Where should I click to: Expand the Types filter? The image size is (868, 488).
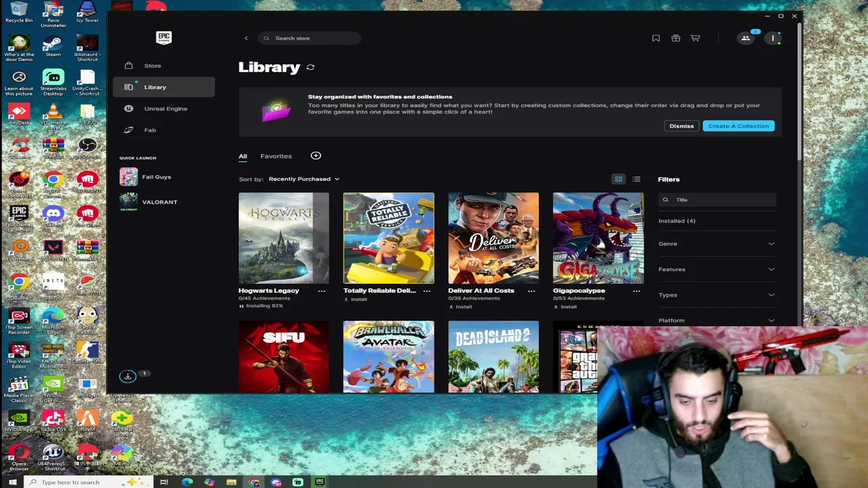tap(717, 295)
